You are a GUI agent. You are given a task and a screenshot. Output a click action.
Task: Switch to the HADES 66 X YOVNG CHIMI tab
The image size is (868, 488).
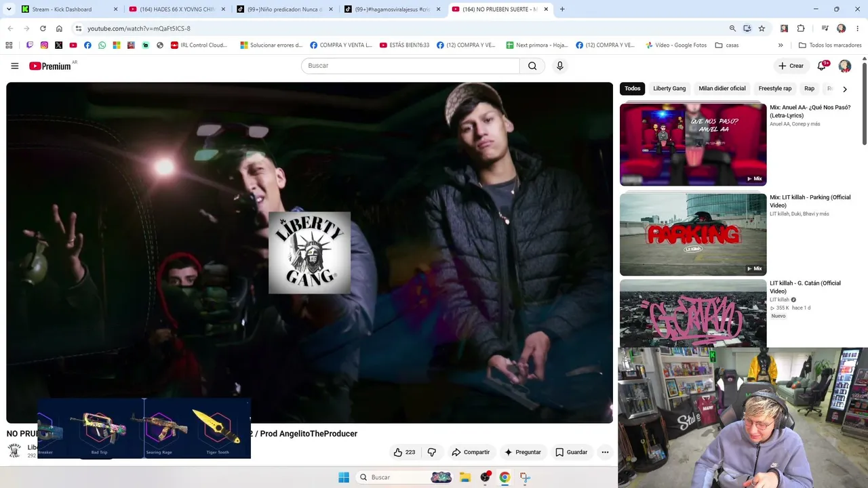[x=176, y=9]
